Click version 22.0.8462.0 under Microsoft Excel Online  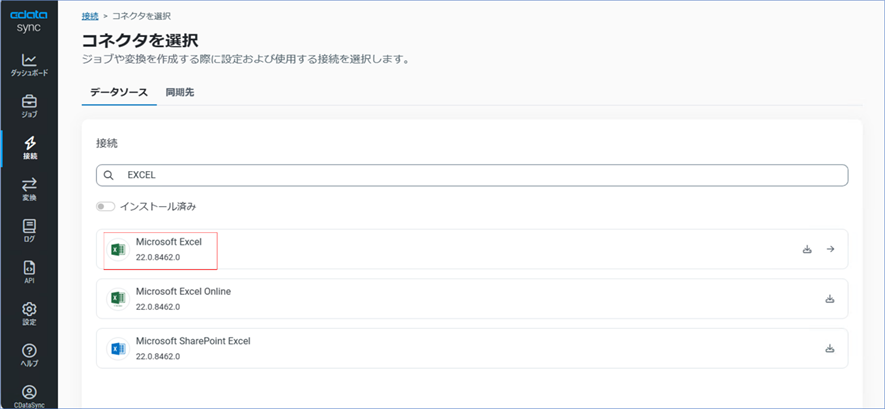tap(158, 307)
